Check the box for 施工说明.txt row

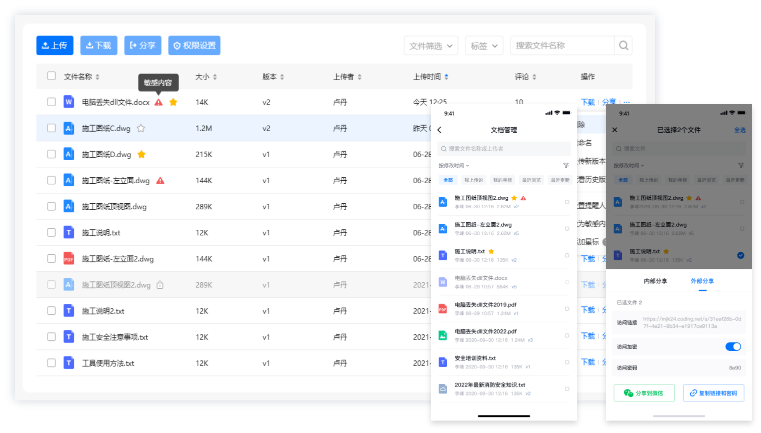(51, 233)
